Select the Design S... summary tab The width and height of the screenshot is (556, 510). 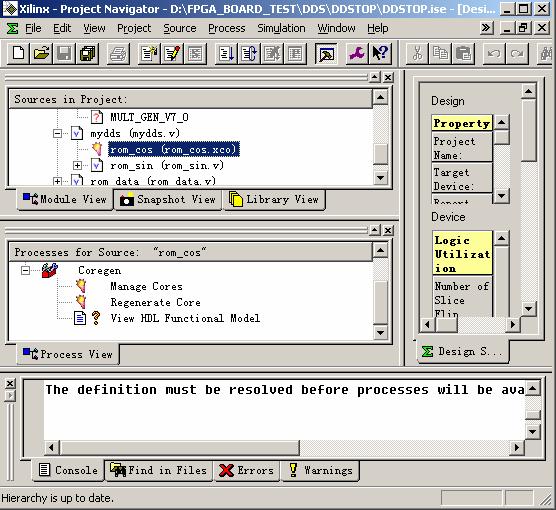463,351
